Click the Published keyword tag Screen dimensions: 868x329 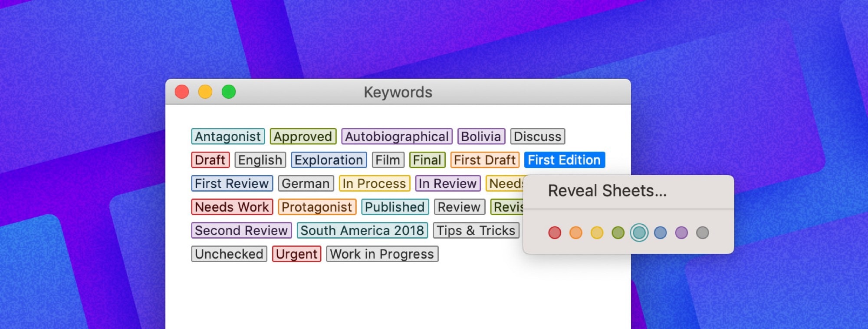tap(395, 207)
